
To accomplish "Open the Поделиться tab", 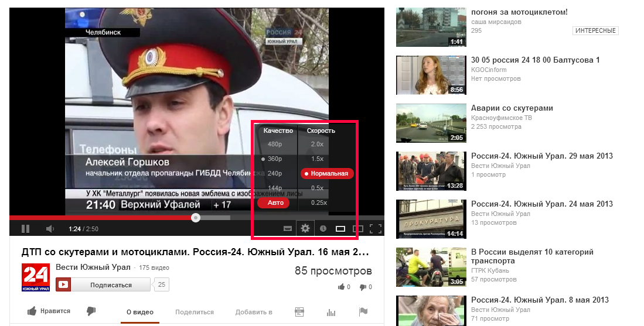I will tap(195, 312).
